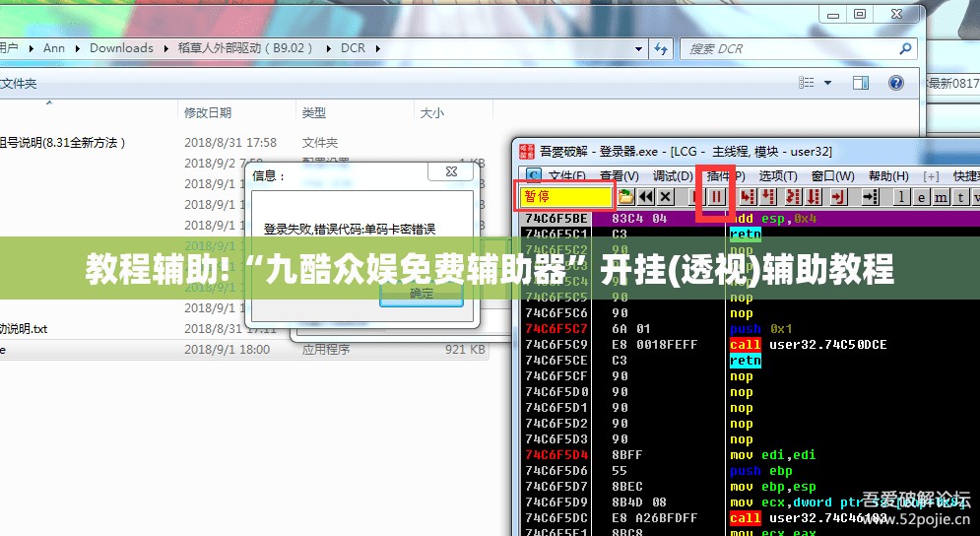Open the 窗口(W) menu in the debugger
This screenshot has height=536, width=980.
832,176
